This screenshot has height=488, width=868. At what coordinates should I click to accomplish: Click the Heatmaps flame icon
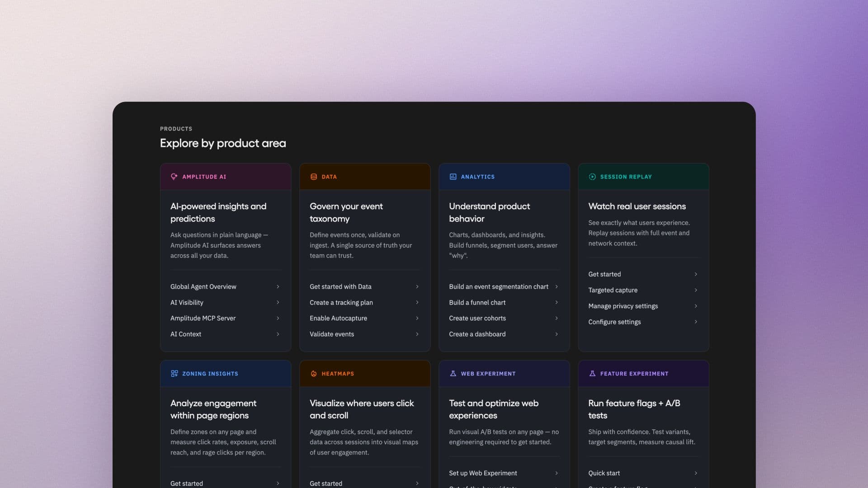(314, 374)
